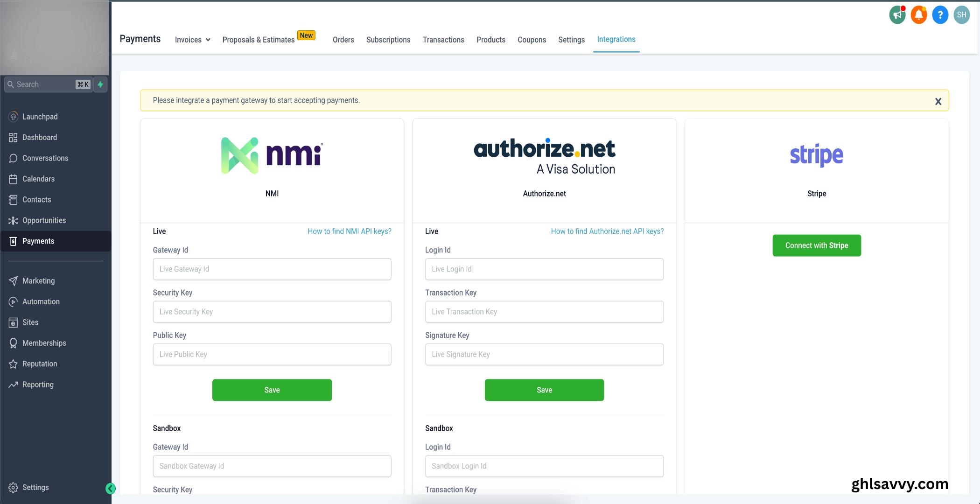This screenshot has height=504, width=980.
Task: Click Connect with Stripe button
Action: tap(817, 245)
